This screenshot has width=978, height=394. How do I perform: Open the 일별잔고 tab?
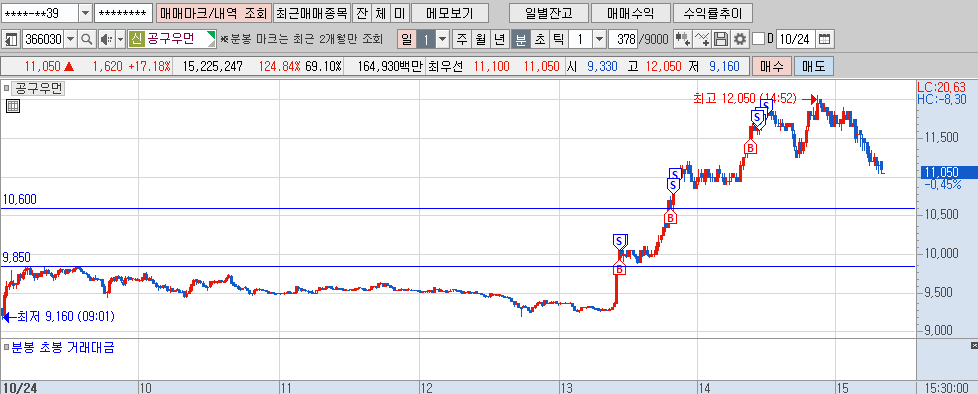[548, 12]
